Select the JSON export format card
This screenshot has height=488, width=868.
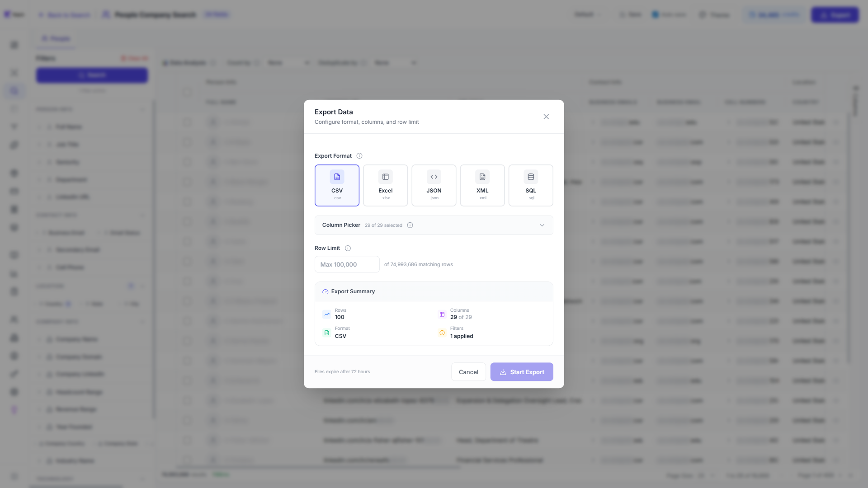(434, 185)
